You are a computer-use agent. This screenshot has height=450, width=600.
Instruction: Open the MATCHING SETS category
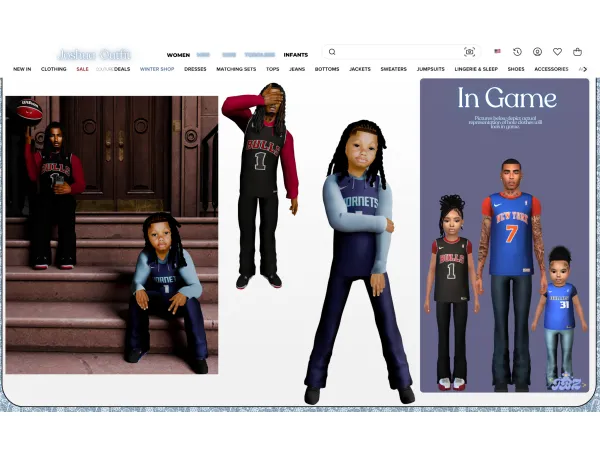(x=236, y=69)
